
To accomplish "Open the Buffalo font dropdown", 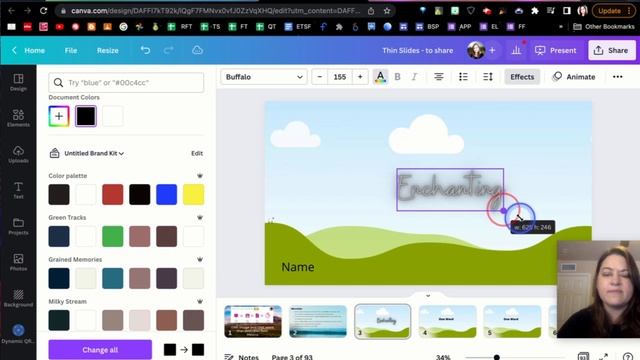I will [x=264, y=77].
